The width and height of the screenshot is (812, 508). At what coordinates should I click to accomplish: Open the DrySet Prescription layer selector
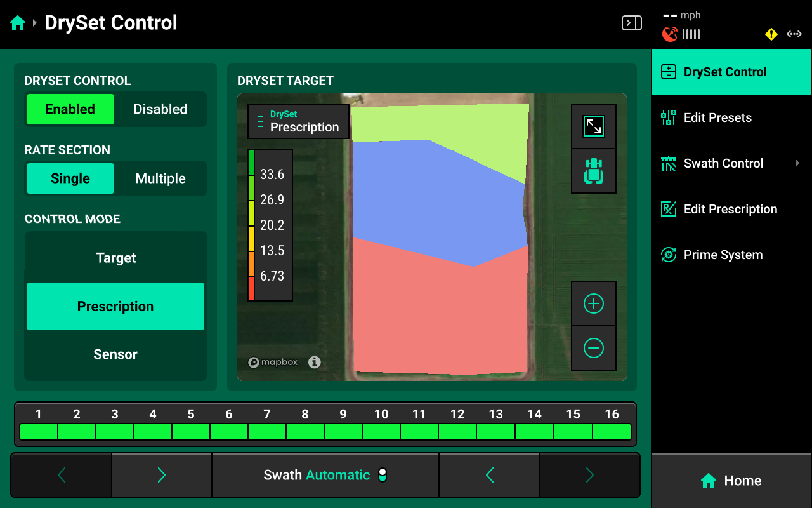click(x=298, y=121)
